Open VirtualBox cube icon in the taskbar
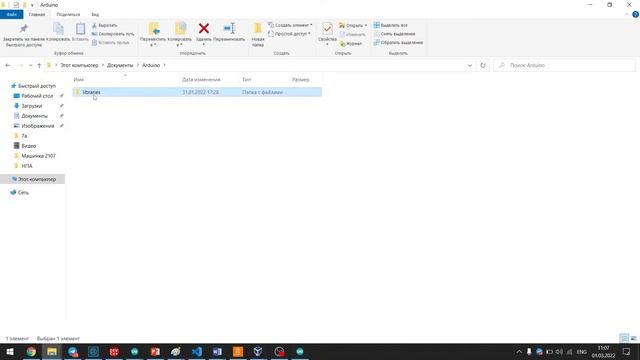 [x=258, y=351]
